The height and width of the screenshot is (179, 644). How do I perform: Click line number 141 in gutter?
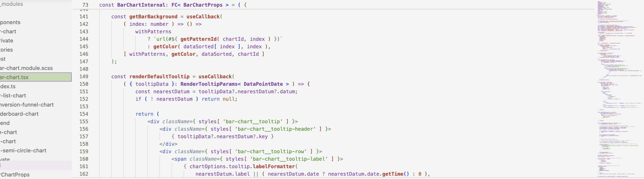84,17
